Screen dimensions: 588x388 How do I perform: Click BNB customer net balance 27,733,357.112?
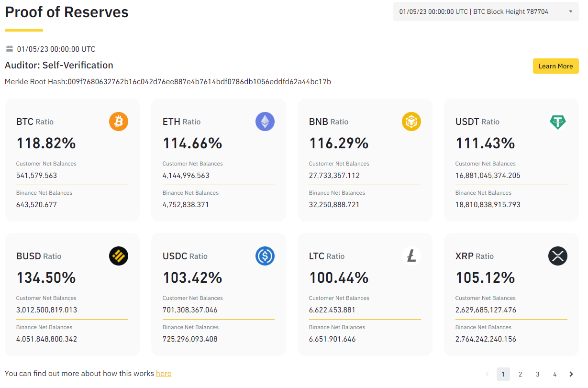334,175
